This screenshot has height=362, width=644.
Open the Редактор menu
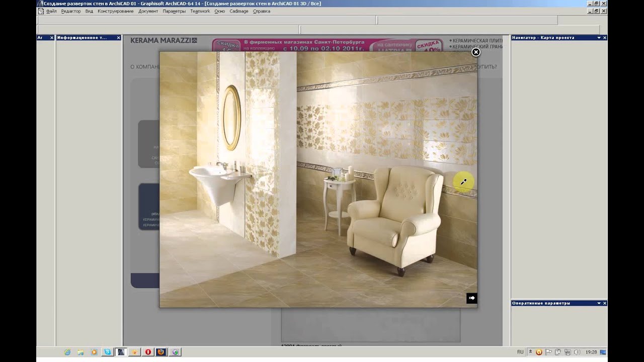(71, 11)
